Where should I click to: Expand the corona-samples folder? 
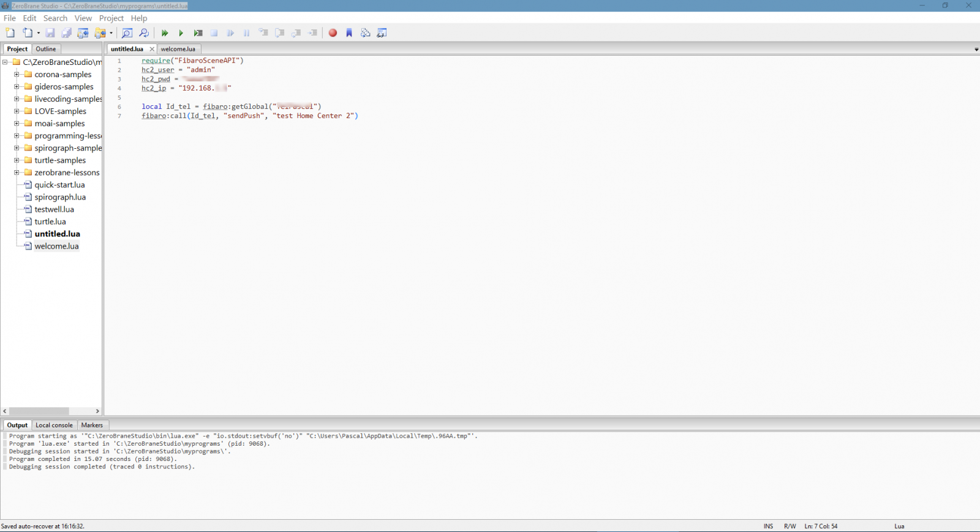(x=17, y=74)
